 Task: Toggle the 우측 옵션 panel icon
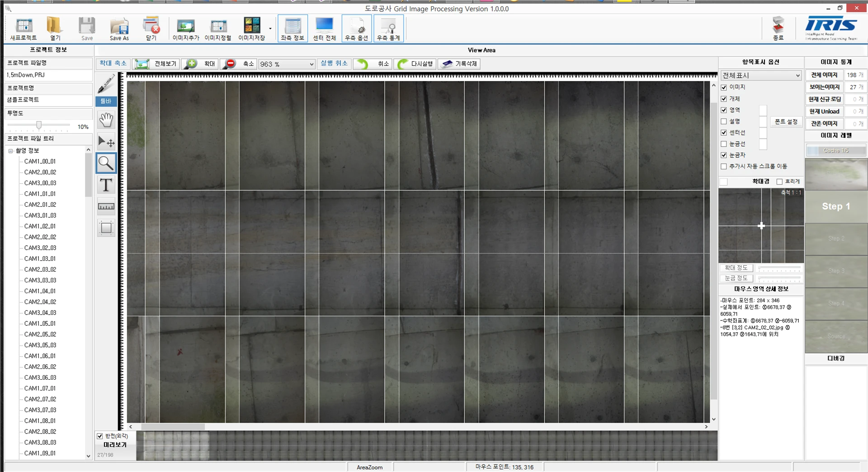tap(357, 29)
